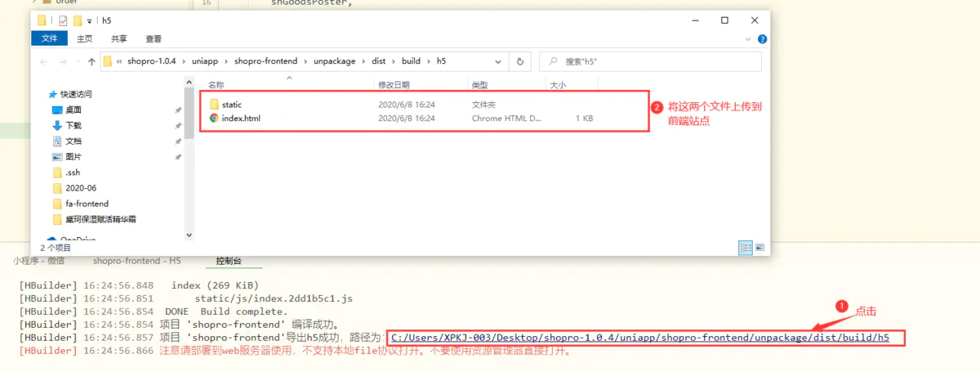
Task: Open address bar history dropdown
Action: (499, 61)
